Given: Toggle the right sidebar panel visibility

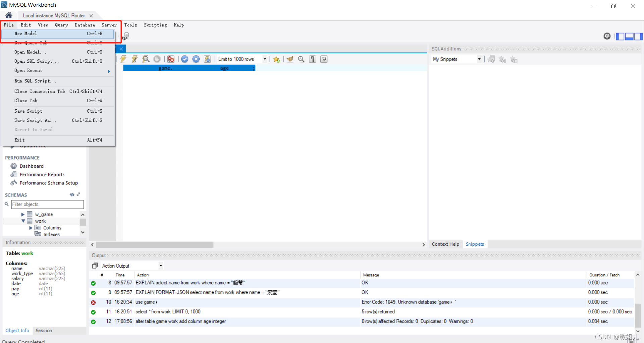Looking at the screenshot, I should pyautogui.click(x=638, y=36).
